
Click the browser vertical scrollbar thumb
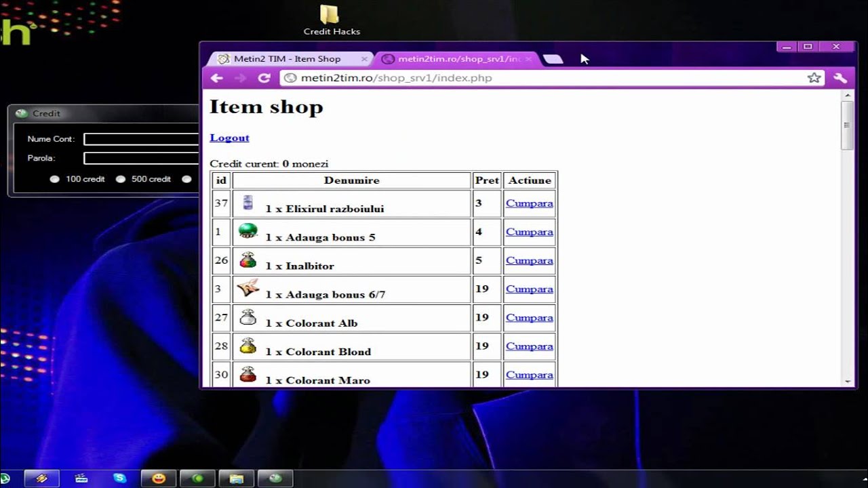(x=847, y=125)
